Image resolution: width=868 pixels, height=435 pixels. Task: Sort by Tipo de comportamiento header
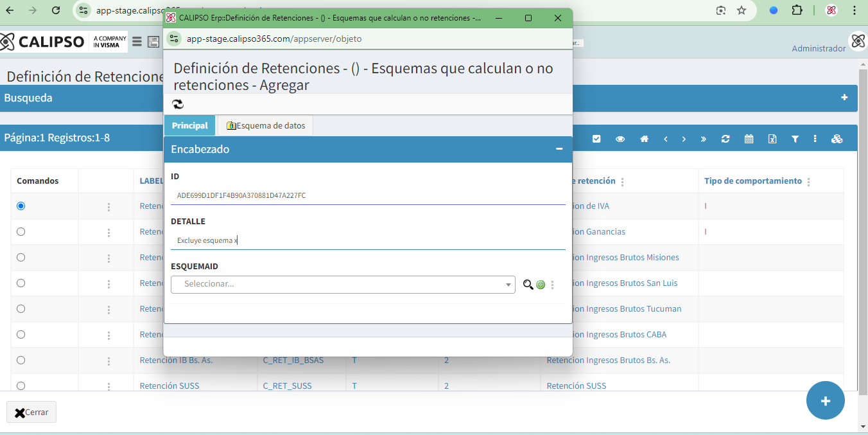tap(753, 181)
